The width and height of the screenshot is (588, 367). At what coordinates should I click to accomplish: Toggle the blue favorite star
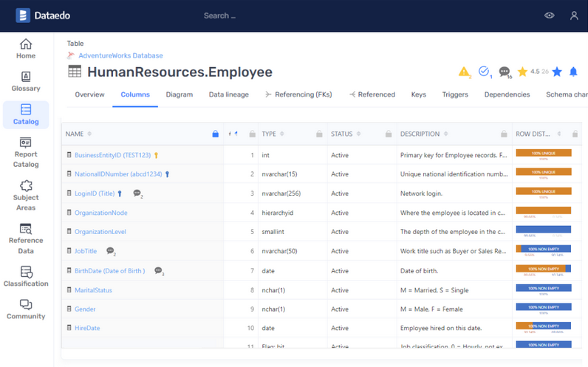pyautogui.click(x=557, y=71)
